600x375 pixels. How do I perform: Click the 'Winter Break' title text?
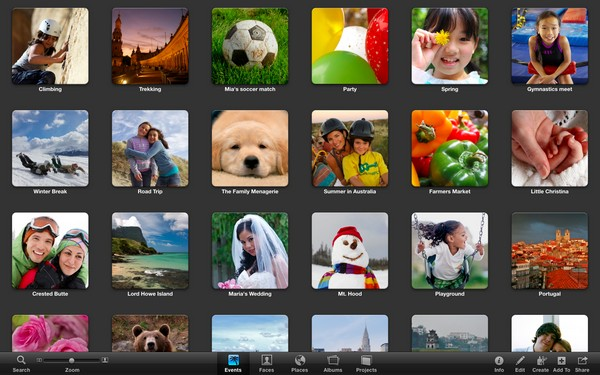50,191
